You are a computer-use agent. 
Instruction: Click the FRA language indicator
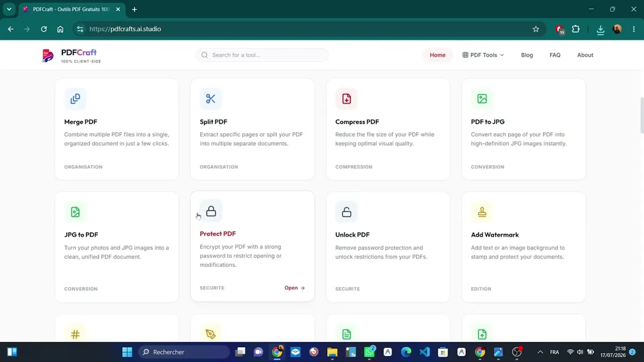click(555, 352)
